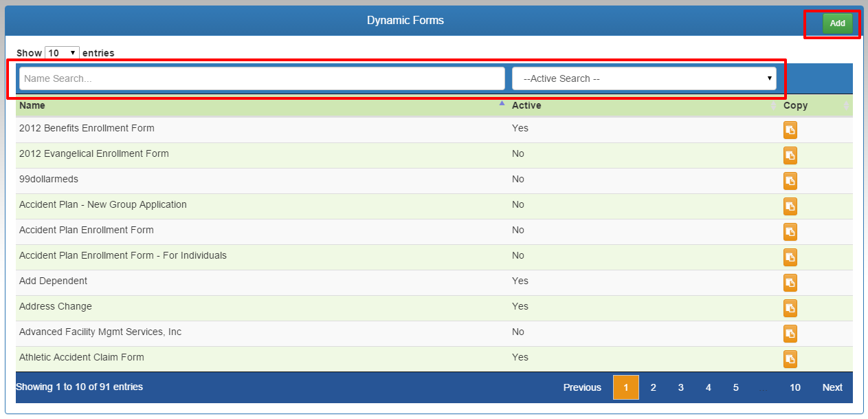868x419 pixels.
Task: Duplicate the Address Change form
Action: pyautogui.click(x=790, y=308)
